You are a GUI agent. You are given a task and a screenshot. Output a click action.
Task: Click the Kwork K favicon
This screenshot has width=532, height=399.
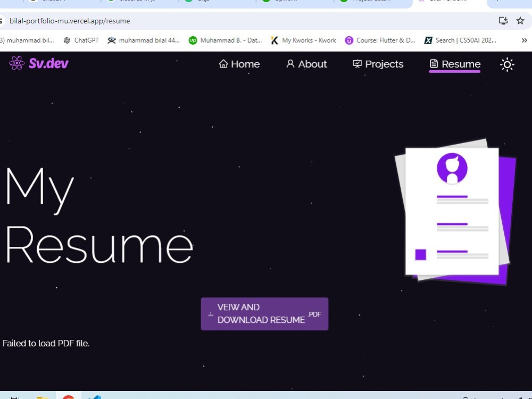pos(275,40)
